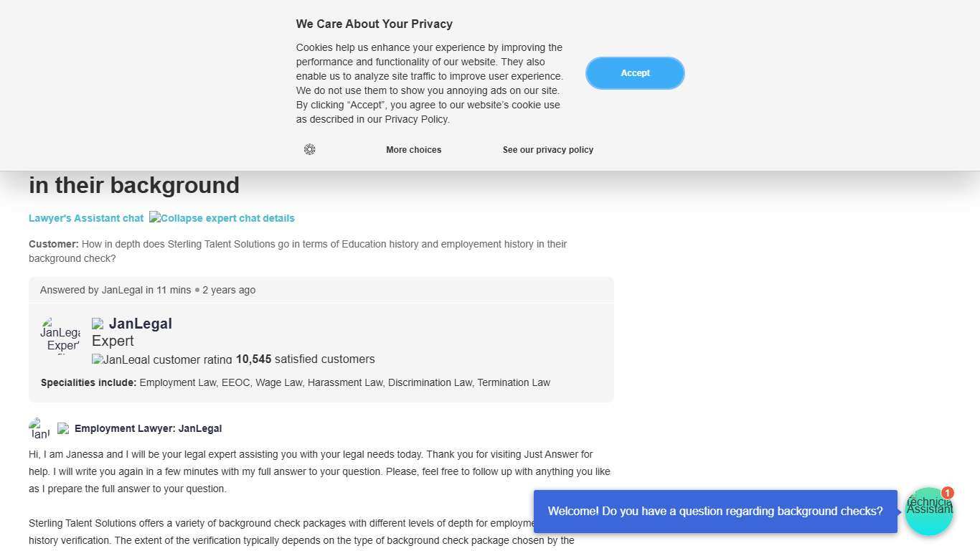Viewport: 980px width, 551px height.
Task: Click the badge icon beside JanLegal heading
Action: (x=98, y=324)
